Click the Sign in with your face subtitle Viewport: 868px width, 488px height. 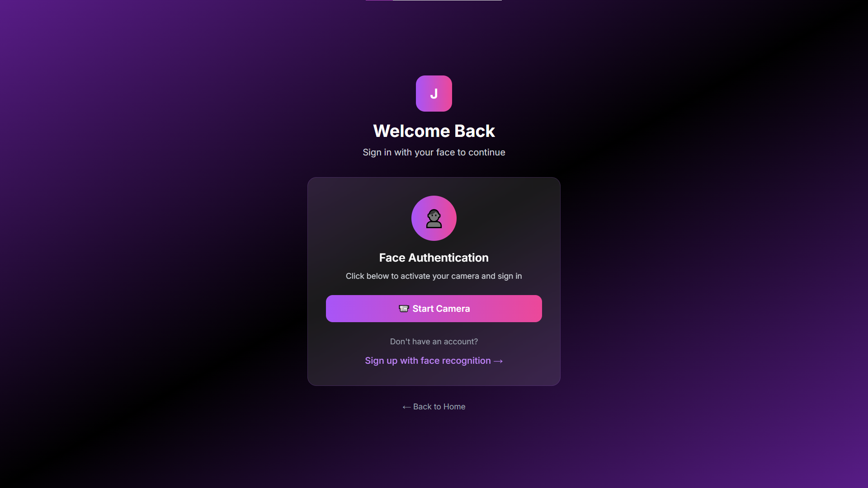tap(434, 152)
